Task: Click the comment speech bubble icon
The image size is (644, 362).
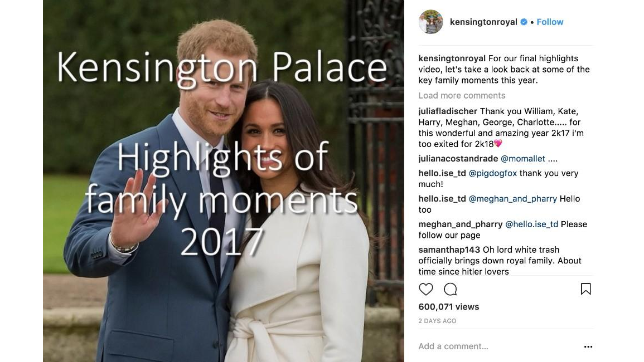Action: pyautogui.click(x=451, y=289)
